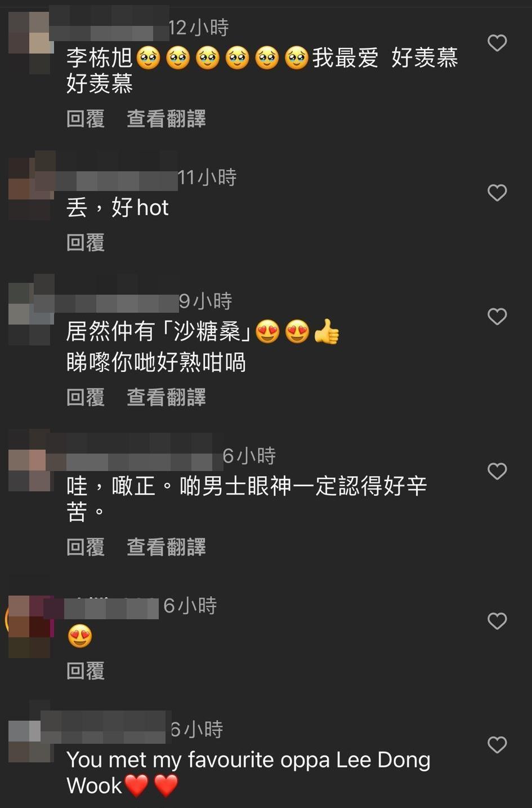Open the first commenter's profile picture
Viewport: 532px width, 808px height.
pos(29,43)
